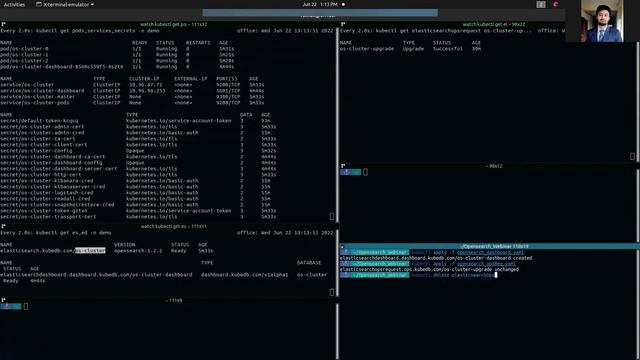
Task: Click the 'secret/os-cluster-admin-cert' row
Action: tap(138, 127)
